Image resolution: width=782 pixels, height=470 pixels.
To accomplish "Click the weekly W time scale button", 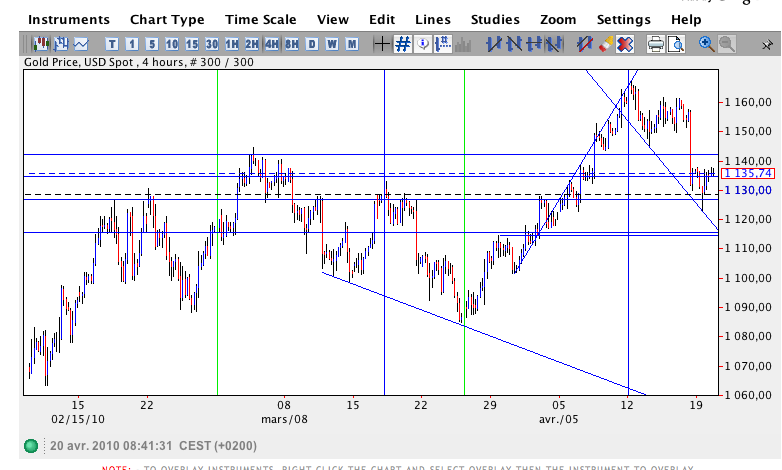I will [332, 44].
